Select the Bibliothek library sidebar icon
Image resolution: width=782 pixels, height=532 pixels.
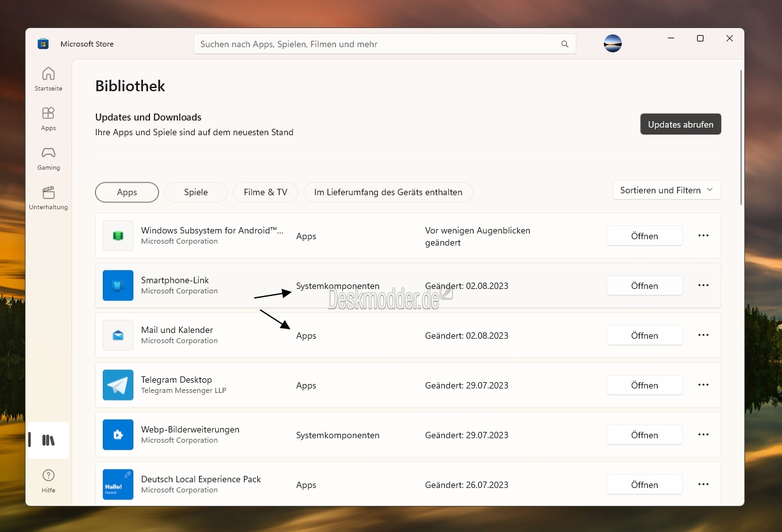coord(49,440)
